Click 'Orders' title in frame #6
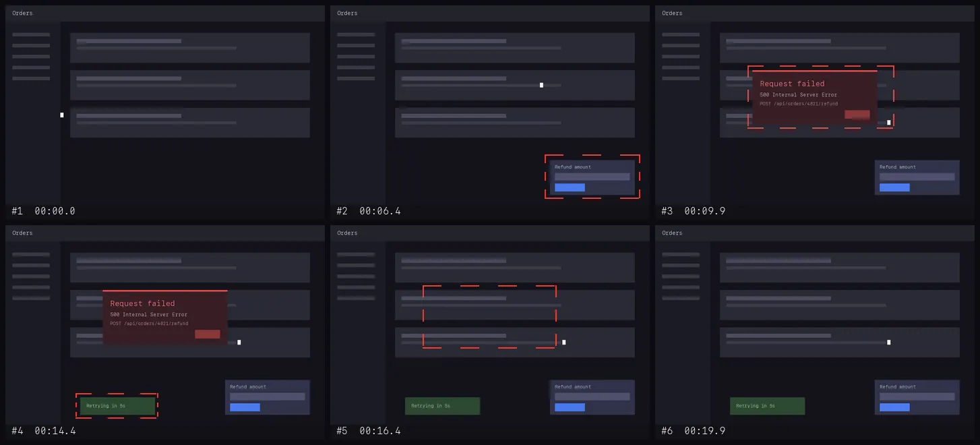 click(672, 233)
